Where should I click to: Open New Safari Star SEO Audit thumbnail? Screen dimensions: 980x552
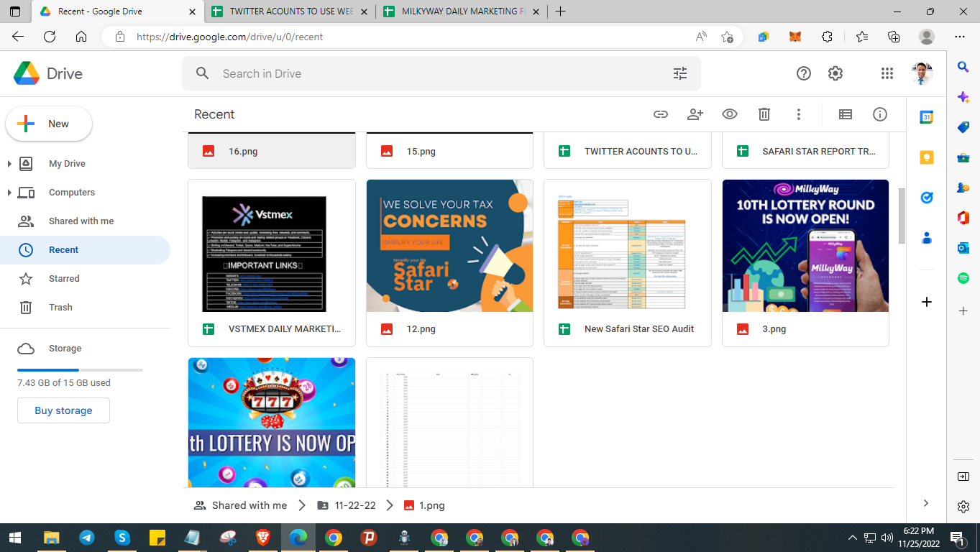click(628, 246)
